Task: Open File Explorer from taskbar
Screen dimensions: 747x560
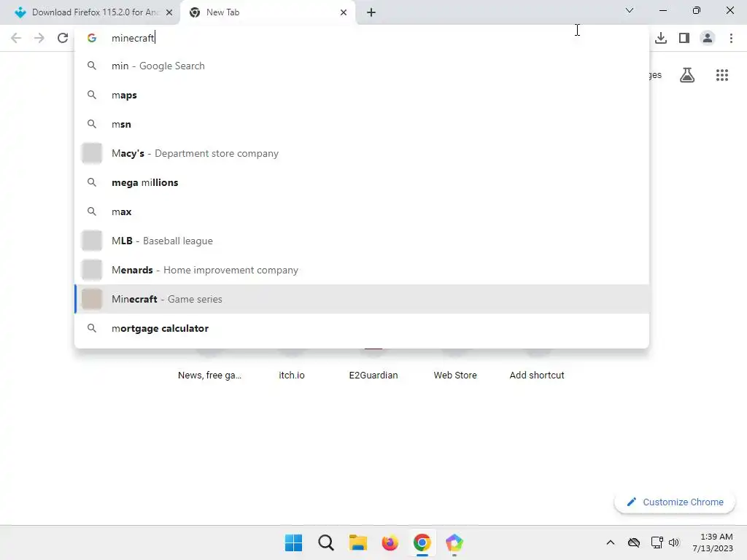Action: [x=357, y=542]
